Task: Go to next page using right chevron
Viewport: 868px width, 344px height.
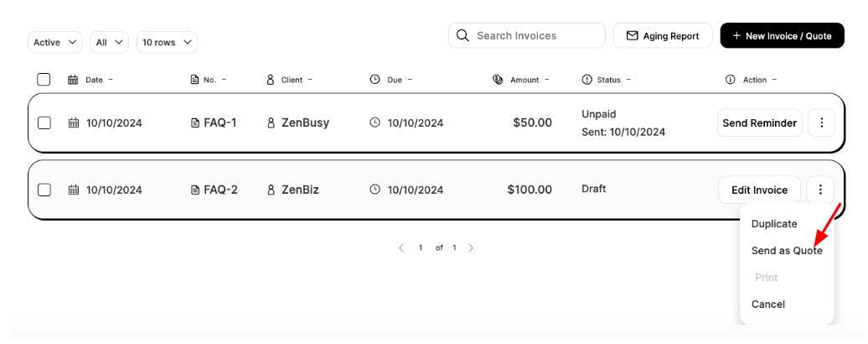Action: pyautogui.click(x=471, y=248)
